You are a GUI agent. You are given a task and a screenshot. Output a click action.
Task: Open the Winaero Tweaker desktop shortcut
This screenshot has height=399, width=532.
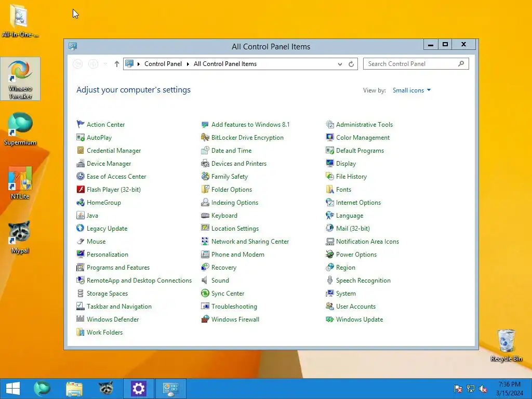coord(20,79)
